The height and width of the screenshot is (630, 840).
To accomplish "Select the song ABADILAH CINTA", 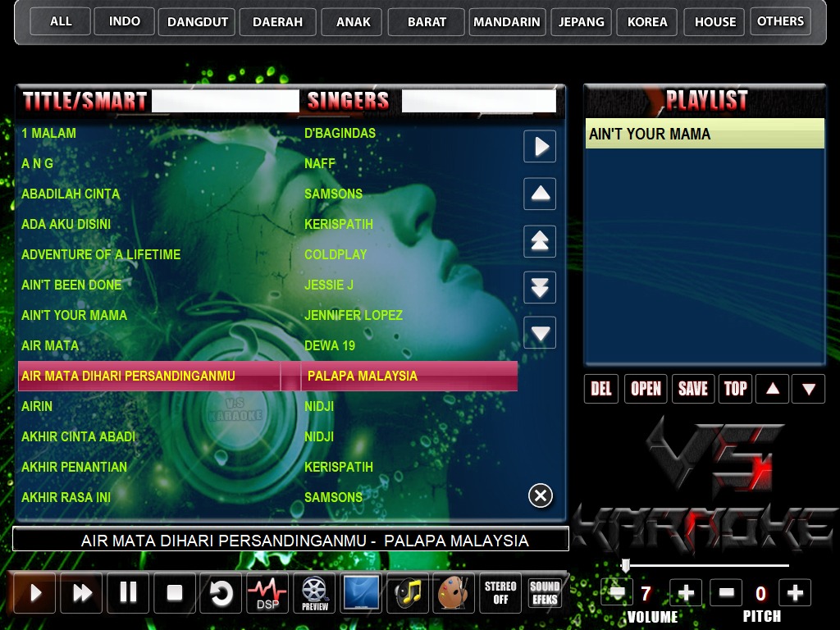I will (71, 194).
